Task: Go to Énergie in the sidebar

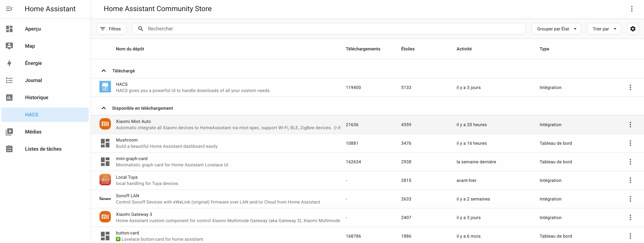Action: [x=45, y=63]
